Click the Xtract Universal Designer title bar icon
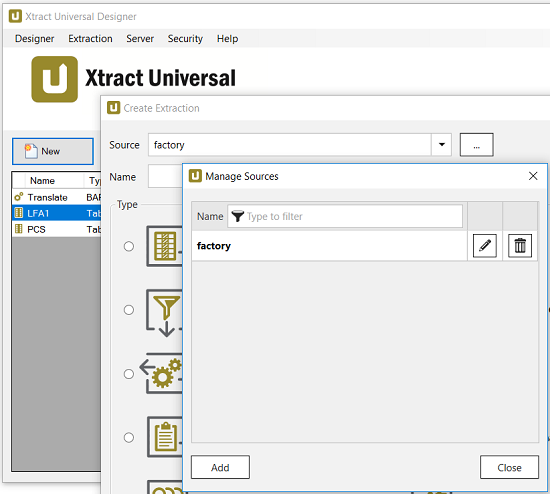This screenshot has height=494, width=550. pos(15,16)
